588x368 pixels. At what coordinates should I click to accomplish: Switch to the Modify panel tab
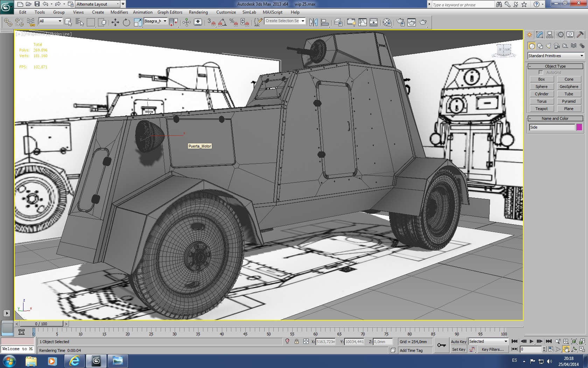(x=539, y=35)
